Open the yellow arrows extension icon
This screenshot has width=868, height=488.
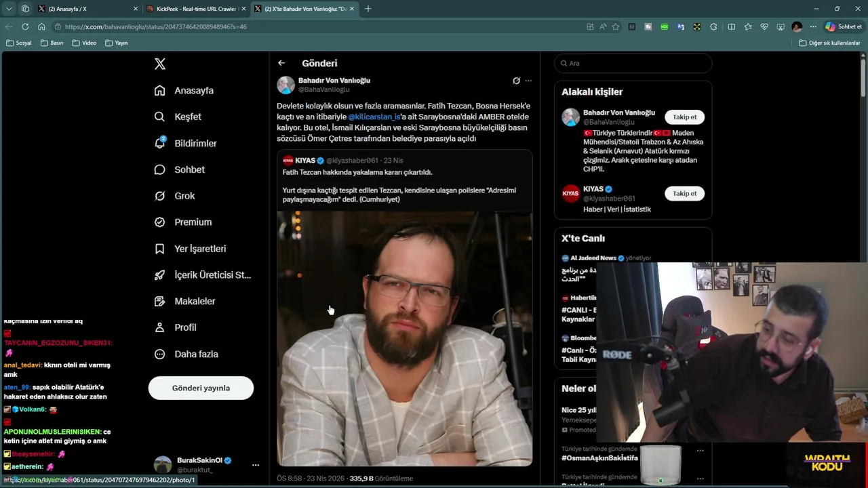697,26
